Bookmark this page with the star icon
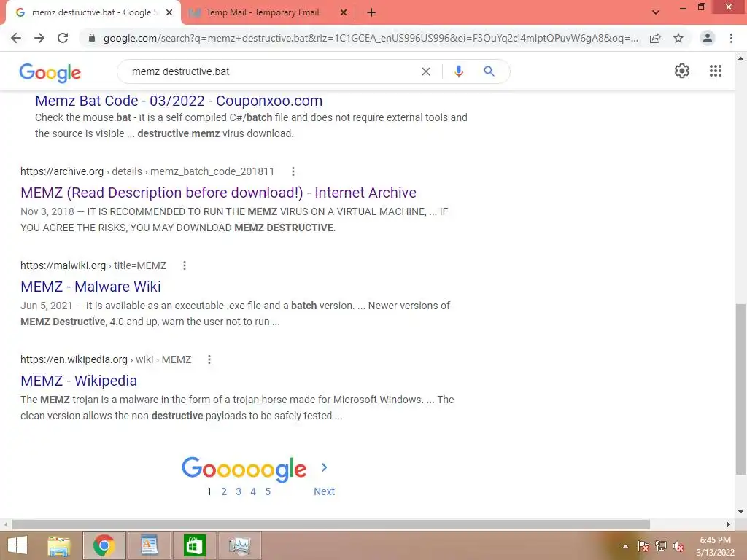 click(x=678, y=38)
